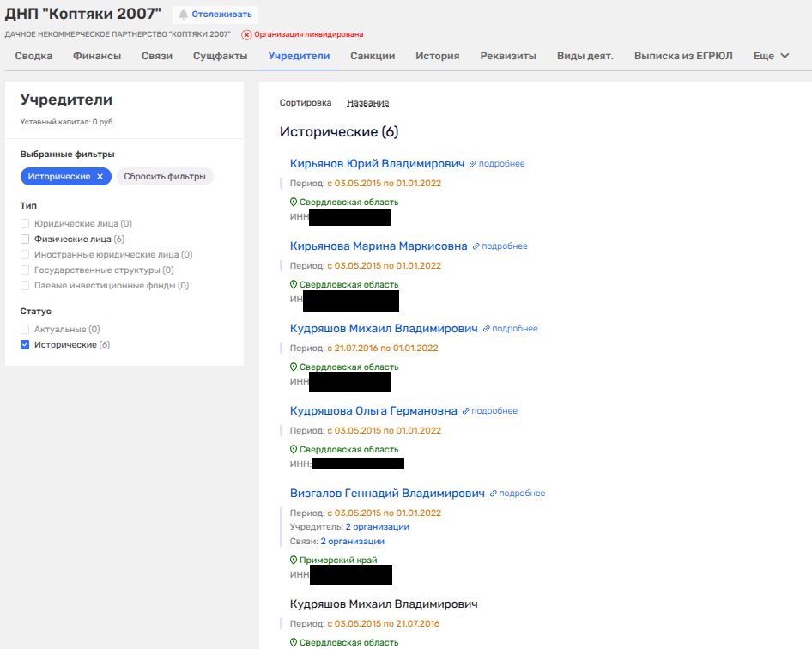Go to the Санкции tab

click(x=373, y=56)
